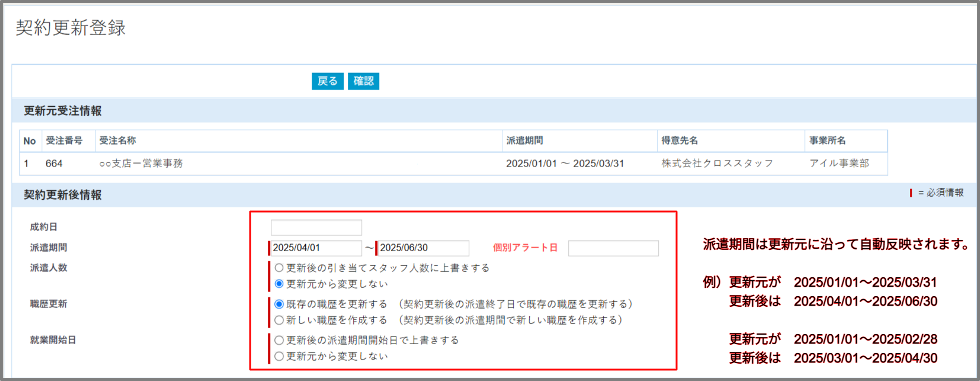Image resolution: width=980 pixels, height=381 pixels.
Task: Choose 新しい職歴を作成する radio option
Action: 279,320
